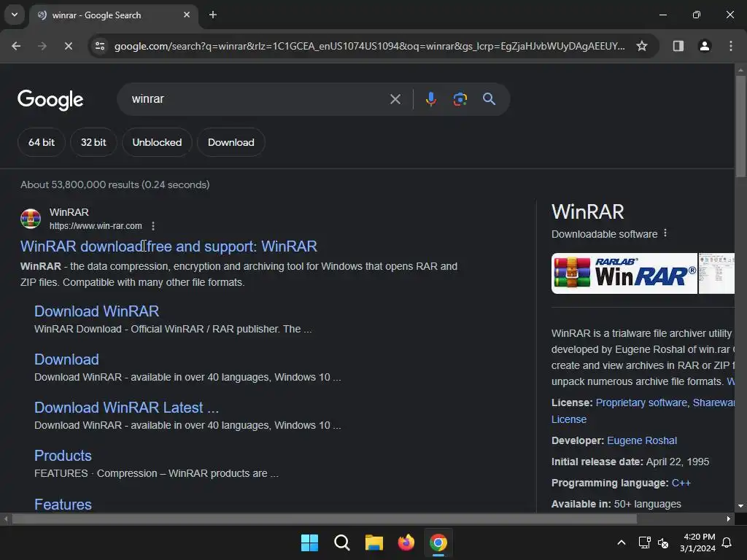Open Windows taskbar search
747x560 pixels.
coord(342,542)
